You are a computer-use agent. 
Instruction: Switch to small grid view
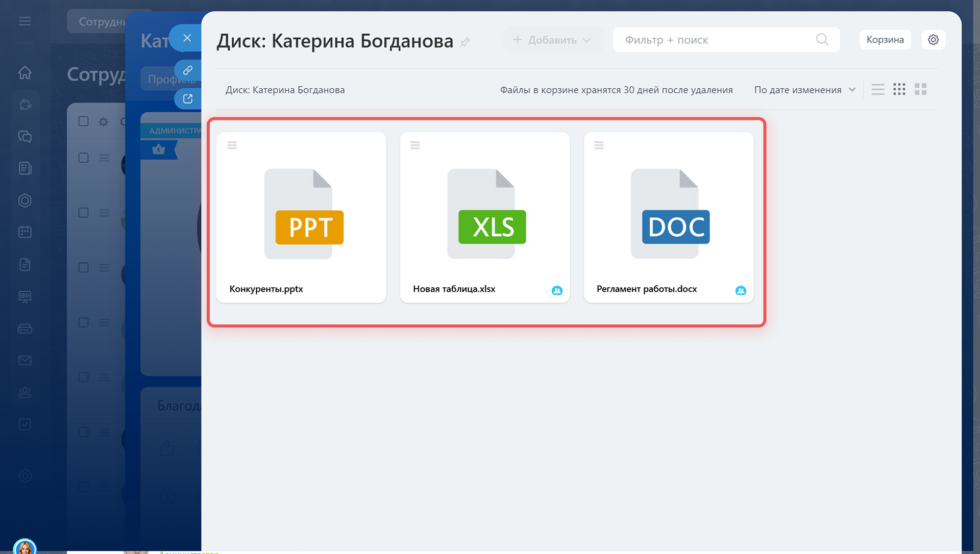[x=899, y=90]
